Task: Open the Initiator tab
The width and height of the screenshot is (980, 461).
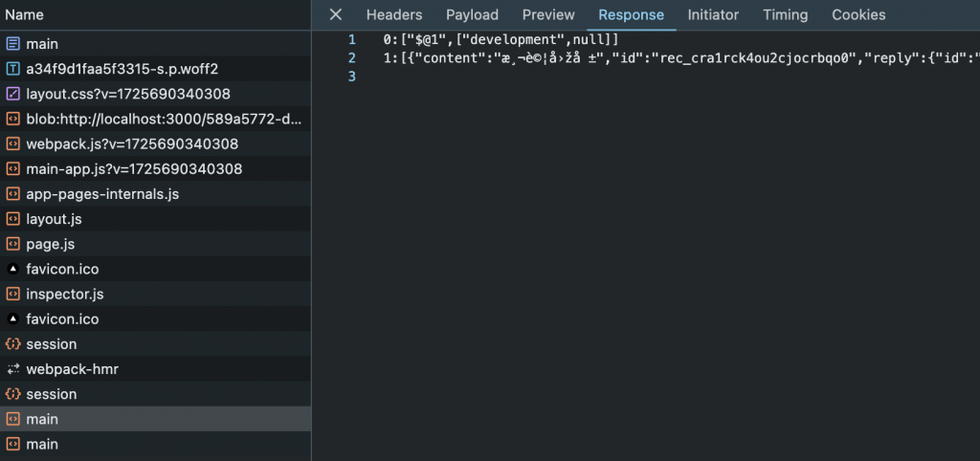Action: coord(713,15)
